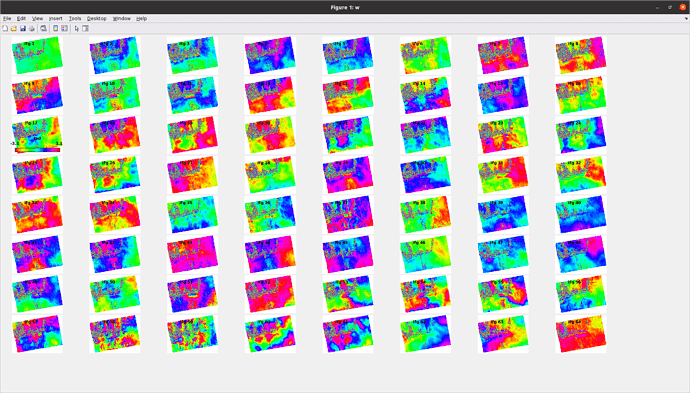Image resolution: width=690 pixels, height=393 pixels.
Task: Open the Desktop menu
Action: [96, 18]
